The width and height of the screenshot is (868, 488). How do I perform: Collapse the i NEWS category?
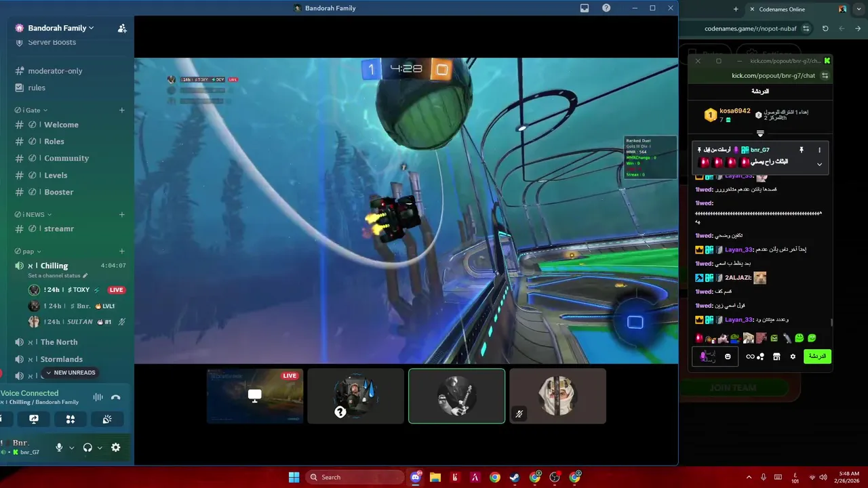coord(33,214)
